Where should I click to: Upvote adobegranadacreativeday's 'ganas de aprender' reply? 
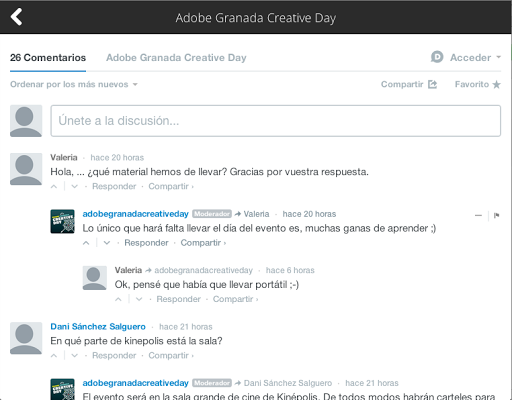point(86,243)
